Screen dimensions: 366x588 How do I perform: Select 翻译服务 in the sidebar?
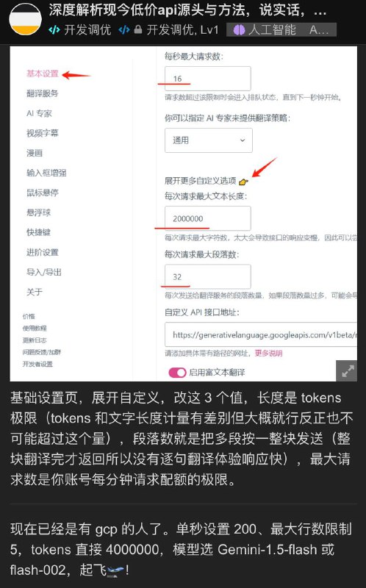pyautogui.click(x=43, y=93)
